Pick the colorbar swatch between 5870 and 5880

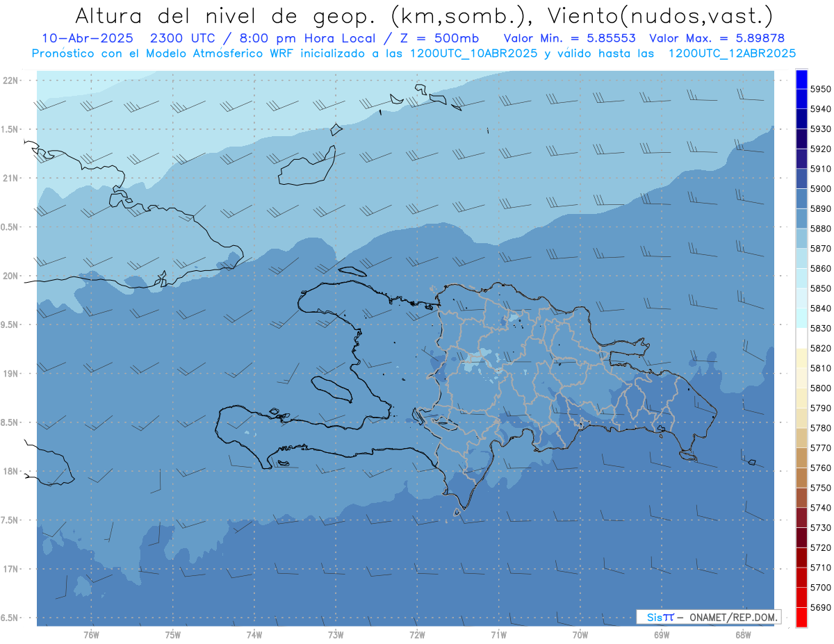coord(801,238)
